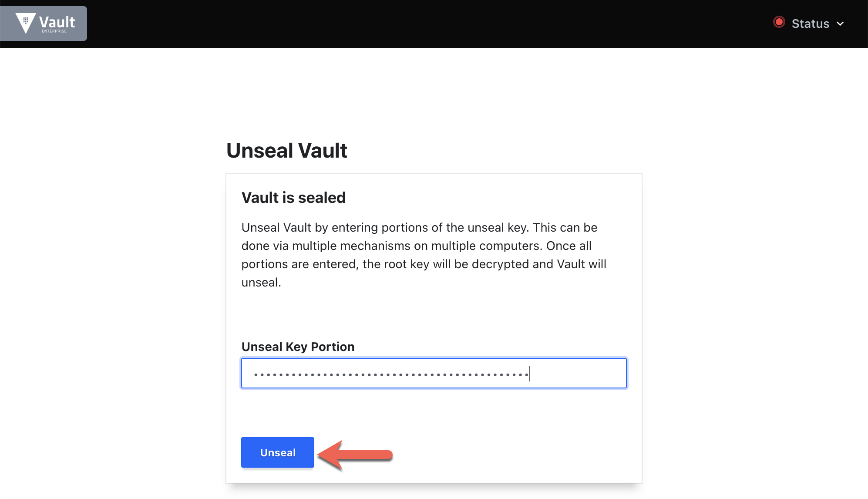This screenshot has width=868, height=499.
Task: Click the text cursor at end of key dots
Action: pos(530,373)
